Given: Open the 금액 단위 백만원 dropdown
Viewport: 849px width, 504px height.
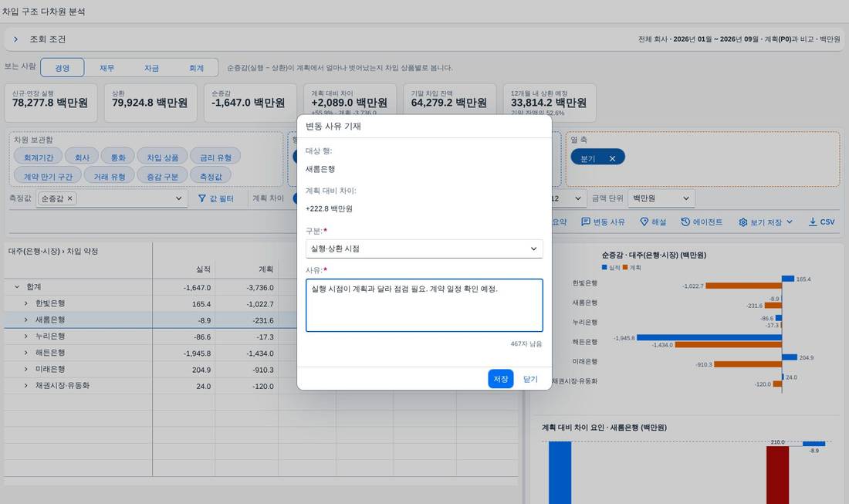Looking at the screenshot, I should click(661, 198).
